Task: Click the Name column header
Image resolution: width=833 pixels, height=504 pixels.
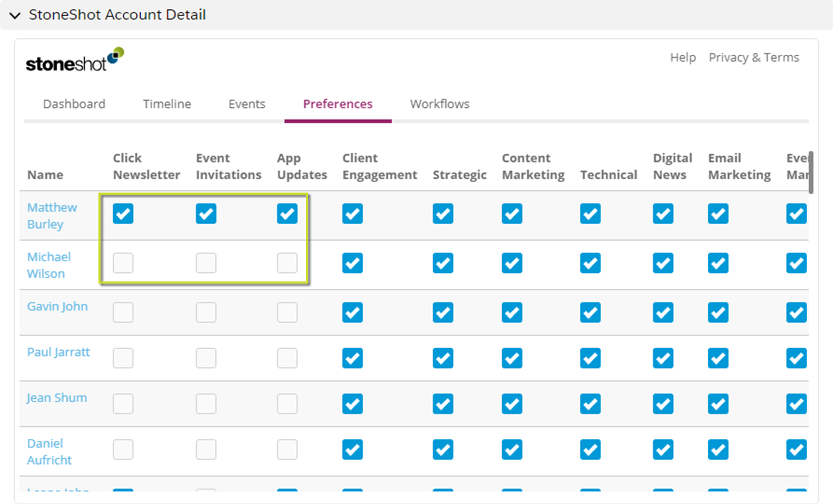Action: (45, 175)
